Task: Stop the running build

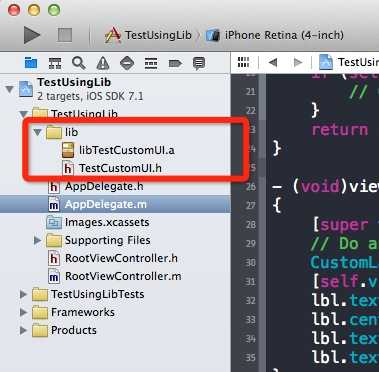Action: pos(65,35)
